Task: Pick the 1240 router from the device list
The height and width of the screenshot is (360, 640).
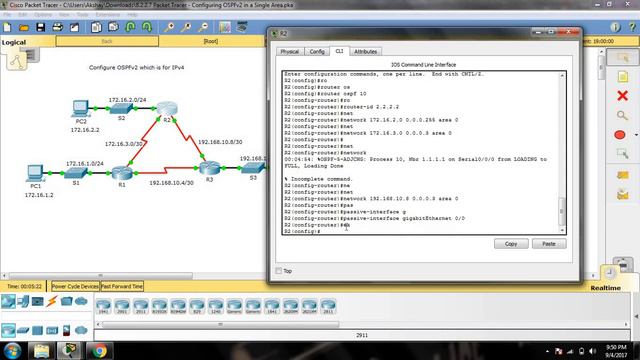Action: point(216,306)
